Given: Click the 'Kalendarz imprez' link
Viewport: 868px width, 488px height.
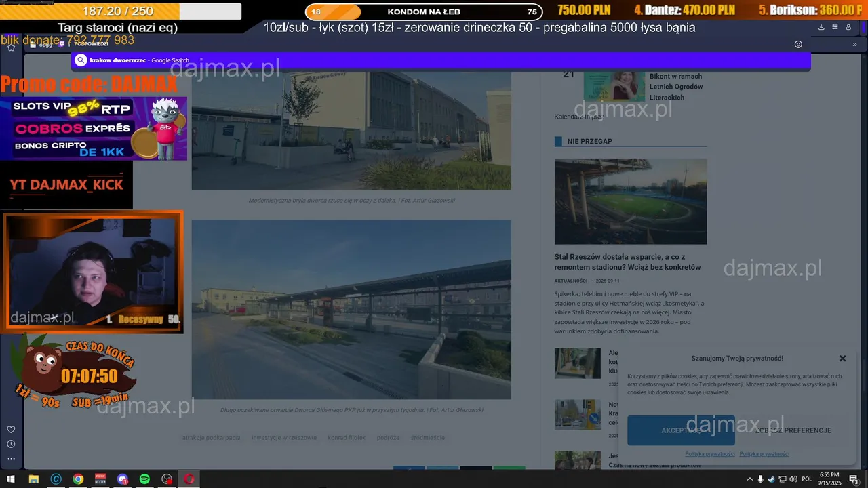Looking at the screenshot, I should pos(578,117).
